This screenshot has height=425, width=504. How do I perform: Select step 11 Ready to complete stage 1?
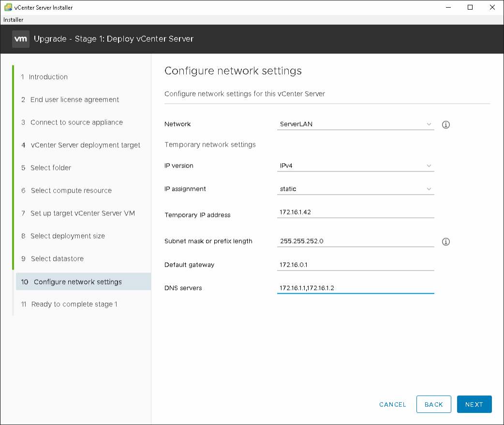(74, 304)
